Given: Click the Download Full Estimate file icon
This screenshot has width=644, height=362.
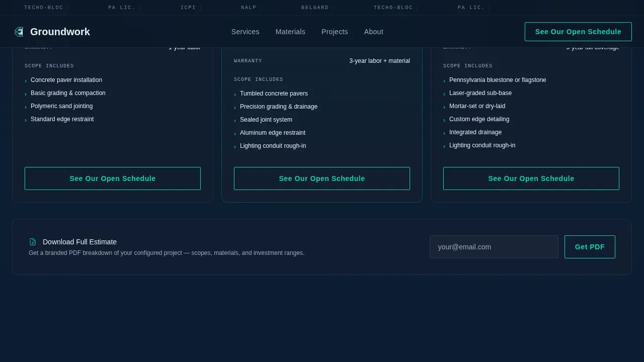Looking at the screenshot, I should point(33,242).
